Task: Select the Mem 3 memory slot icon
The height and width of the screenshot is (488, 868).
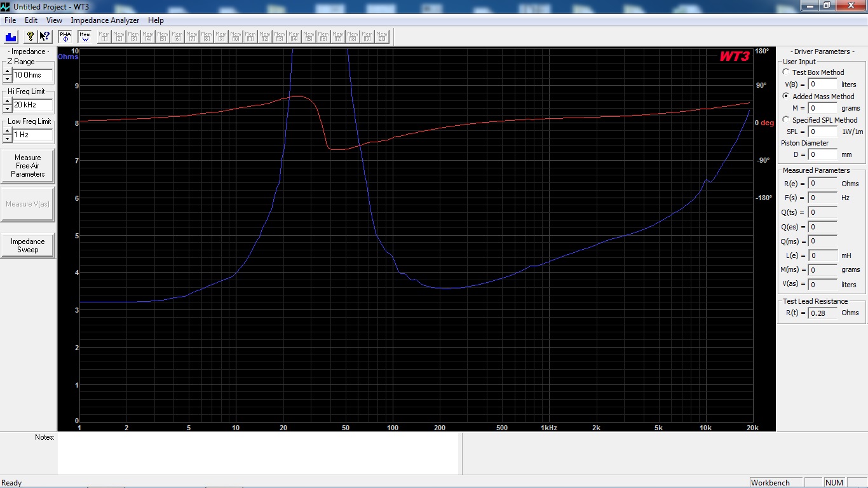Action: click(x=133, y=37)
